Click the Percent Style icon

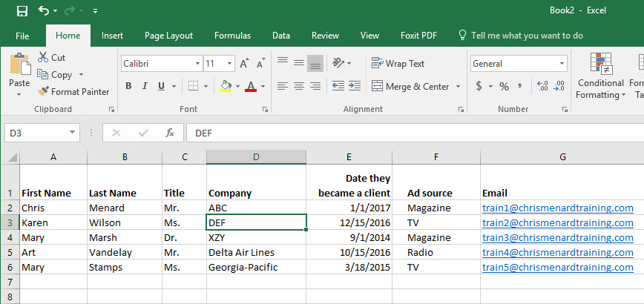tap(504, 86)
